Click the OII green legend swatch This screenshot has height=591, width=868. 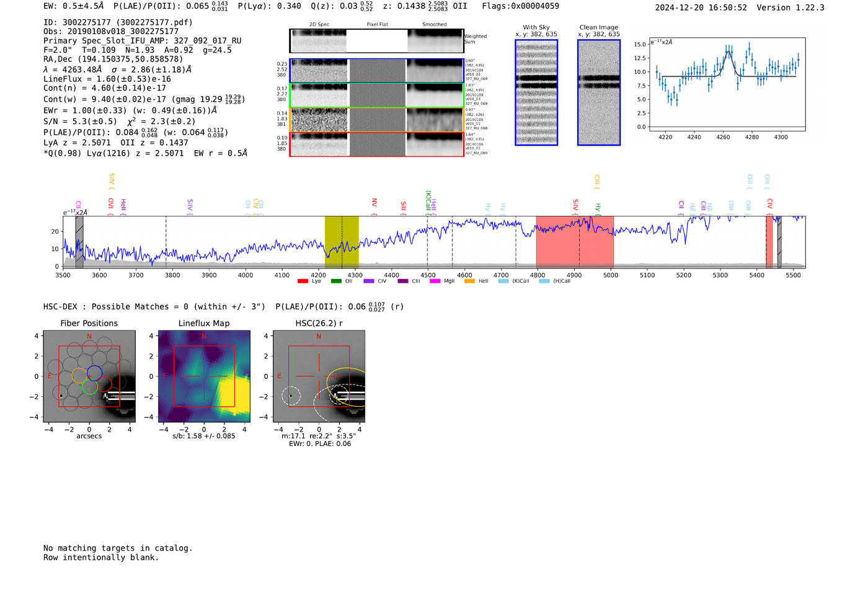click(x=336, y=281)
